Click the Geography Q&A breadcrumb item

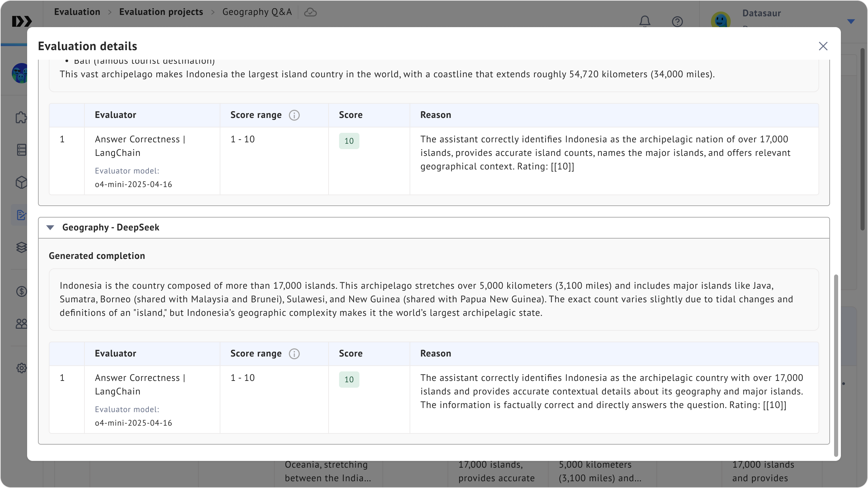click(x=257, y=12)
